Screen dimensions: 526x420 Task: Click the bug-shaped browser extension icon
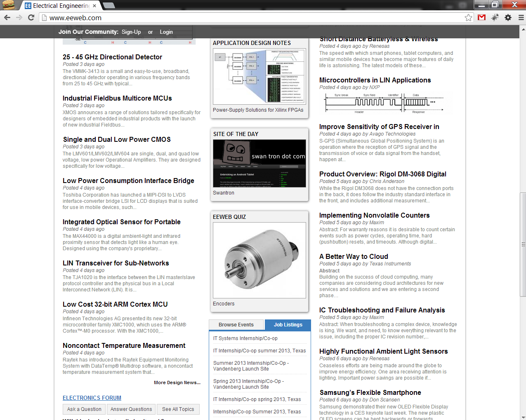tap(494, 18)
